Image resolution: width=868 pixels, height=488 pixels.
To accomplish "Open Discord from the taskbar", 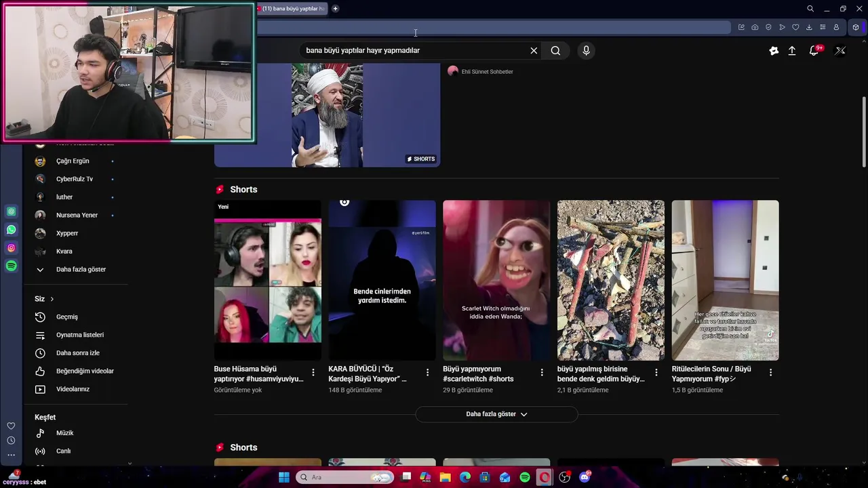I will coord(585,477).
